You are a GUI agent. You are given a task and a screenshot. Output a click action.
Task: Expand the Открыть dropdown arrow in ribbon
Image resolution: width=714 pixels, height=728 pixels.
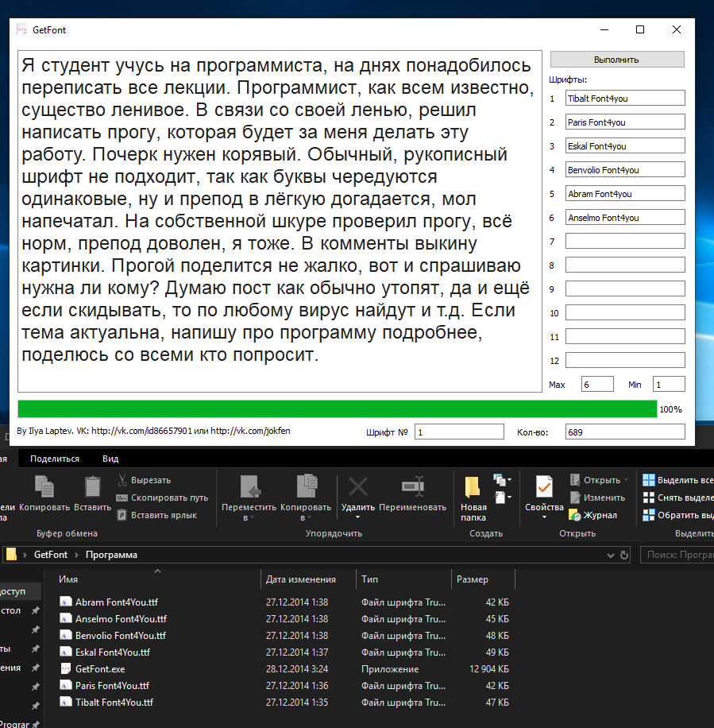coord(627,480)
